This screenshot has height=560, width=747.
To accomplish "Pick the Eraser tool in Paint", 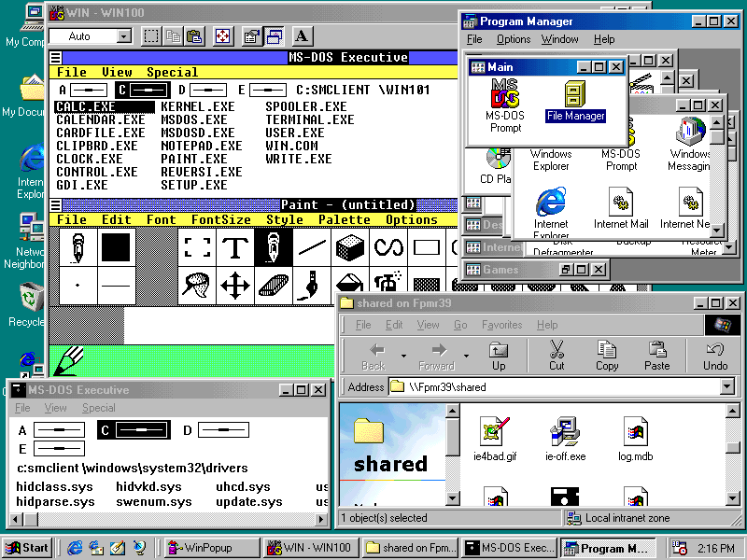I will pyautogui.click(x=274, y=285).
